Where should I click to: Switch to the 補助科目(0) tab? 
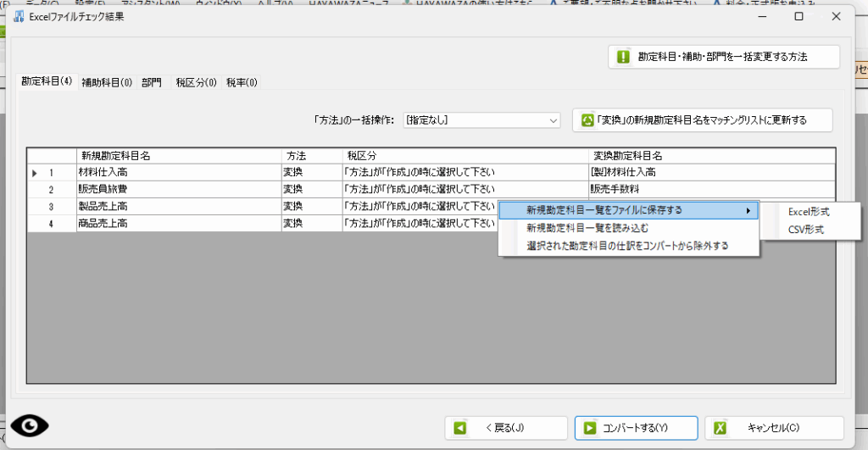click(107, 82)
